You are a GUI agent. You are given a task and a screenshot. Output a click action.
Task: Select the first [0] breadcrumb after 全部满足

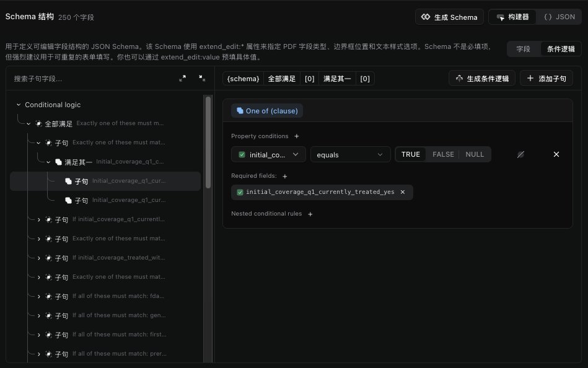(309, 79)
